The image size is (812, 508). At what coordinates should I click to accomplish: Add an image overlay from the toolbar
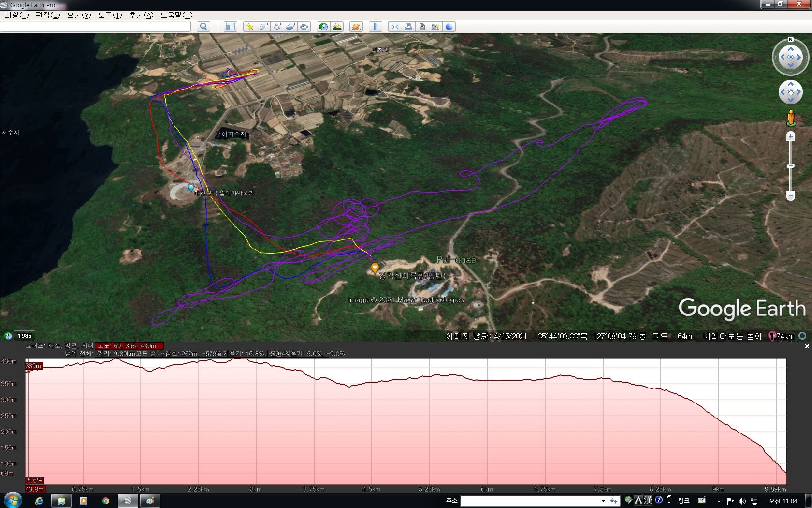pyautogui.click(x=290, y=27)
